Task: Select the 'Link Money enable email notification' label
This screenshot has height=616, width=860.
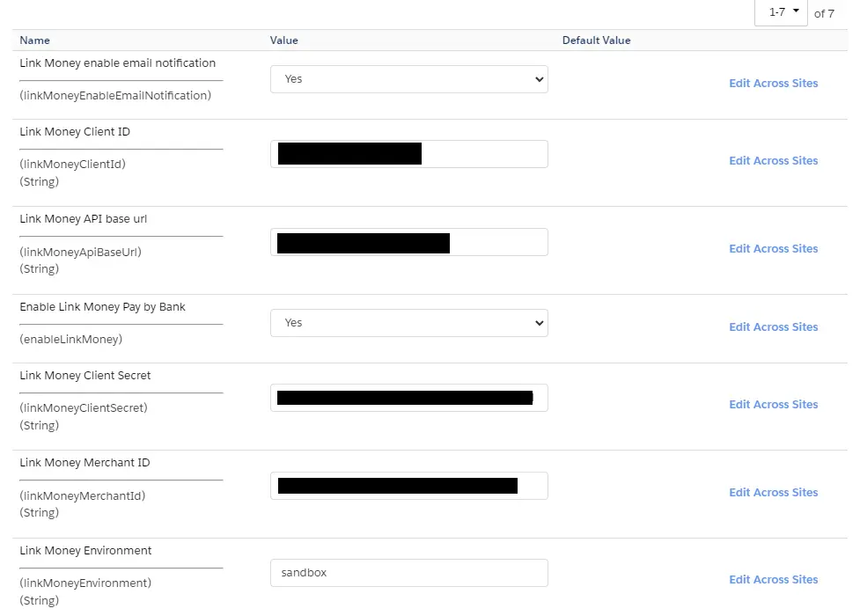Action: click(x=117, y=63)
